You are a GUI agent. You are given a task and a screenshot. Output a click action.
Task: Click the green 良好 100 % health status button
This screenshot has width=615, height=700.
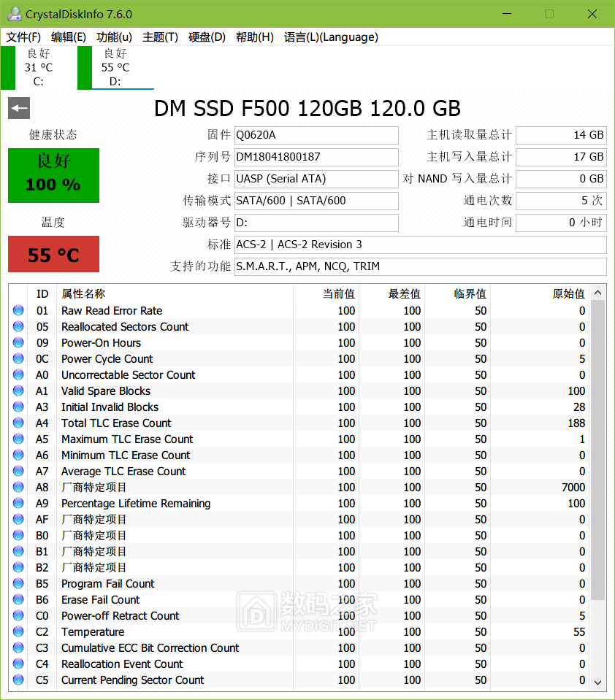click(x=53, y=175)
